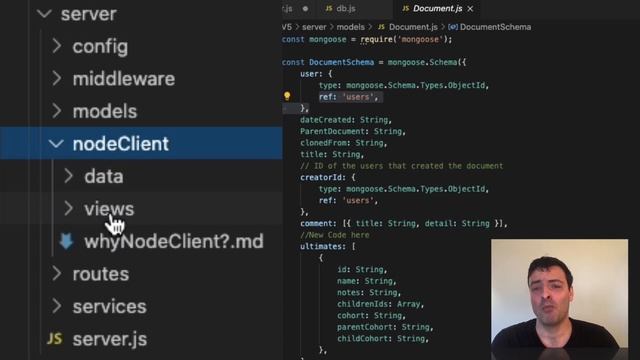The height and width of the screenshot is (360, 640).
Task: Click the JS icon in the breadcrumb
Action: tap(381, 27)
